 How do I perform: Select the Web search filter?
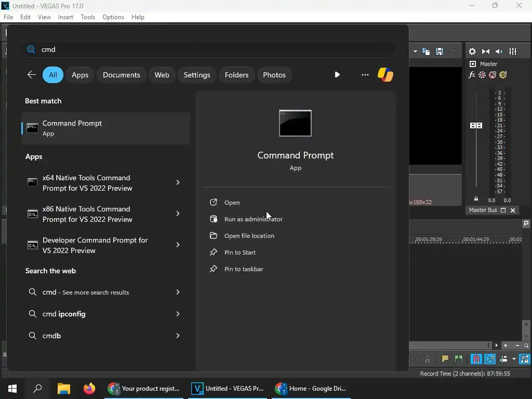click(162, 75)
